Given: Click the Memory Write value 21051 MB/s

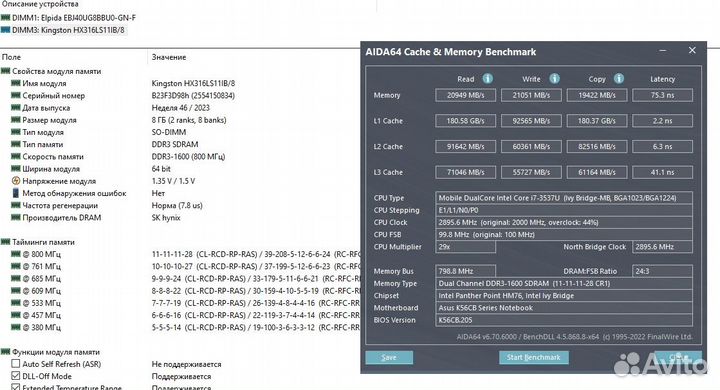Looking at the screenshot, I should [531, 95].
